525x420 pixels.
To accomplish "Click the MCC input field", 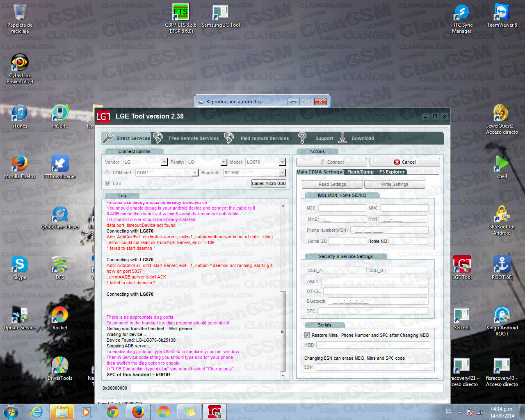I will 342,208.
